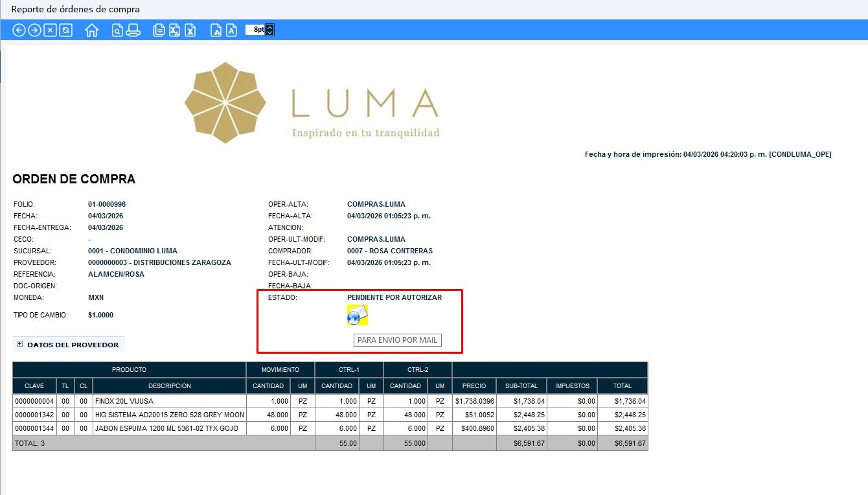Click the forward navigation arrow
Image resolution: width=868 pixels, height=495 pixels.
click(x=34, y=30)
